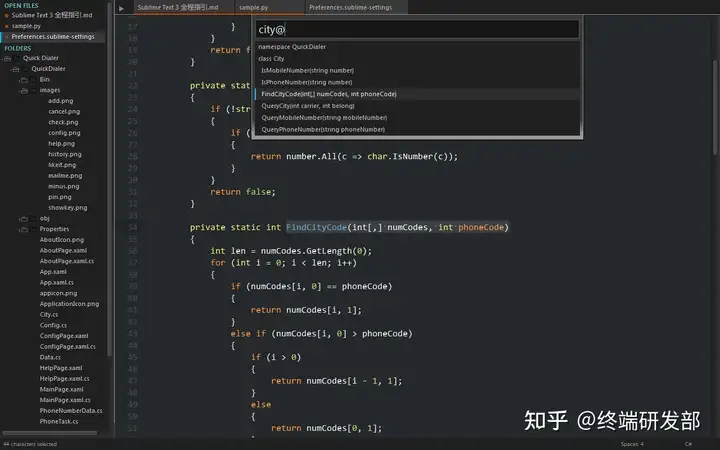Open HelpPage.xaml in the sidebar

pyautogui.click(x=61, y=368)
